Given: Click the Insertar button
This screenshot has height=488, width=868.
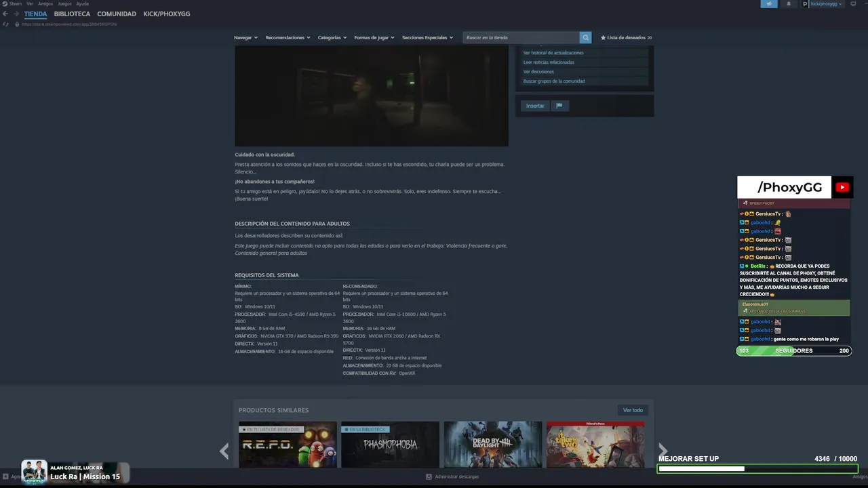Looking at the screenshot, I should pos(535,106).
